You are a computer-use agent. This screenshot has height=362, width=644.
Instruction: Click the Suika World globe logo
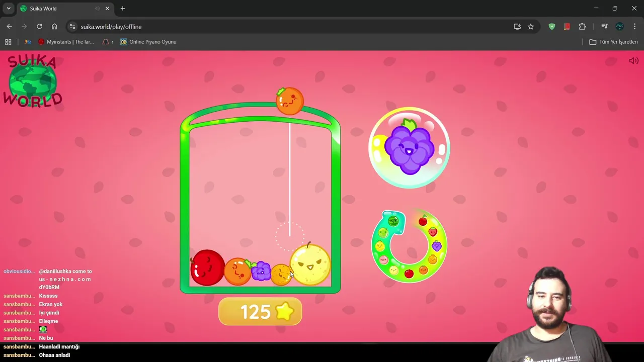[33, 82]
